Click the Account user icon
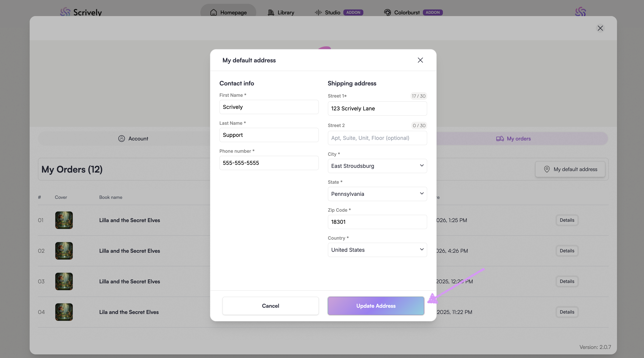The height and width of the screenshot is (358, 644). [121, 139]
